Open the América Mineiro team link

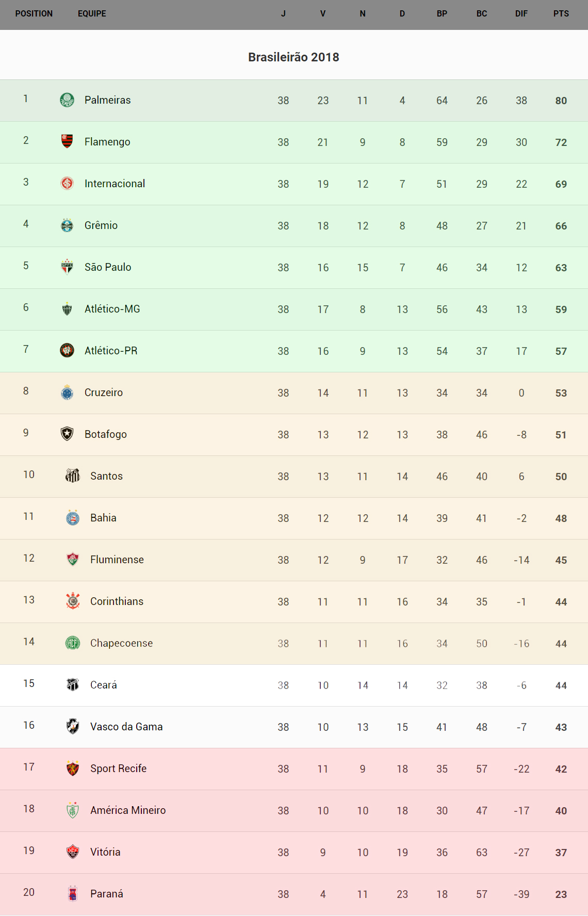click(x=128, y=810)
